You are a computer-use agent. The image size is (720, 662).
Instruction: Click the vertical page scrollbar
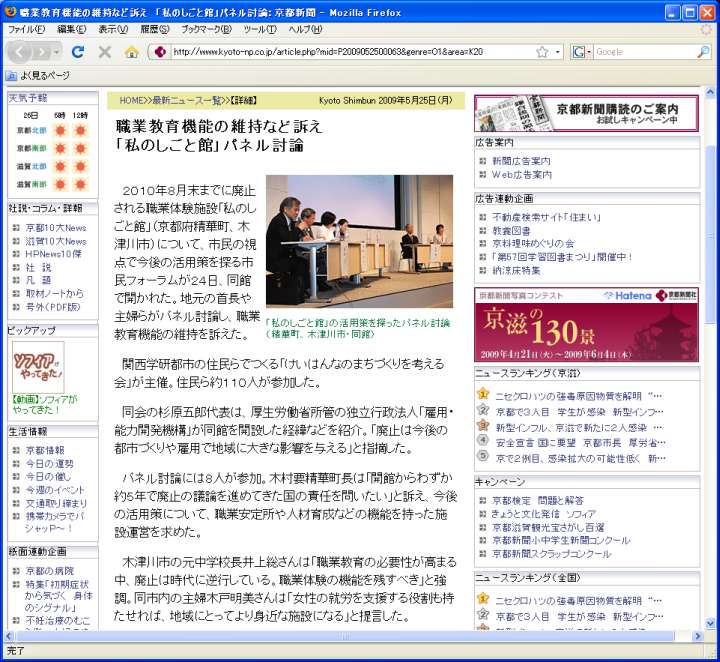710,300
